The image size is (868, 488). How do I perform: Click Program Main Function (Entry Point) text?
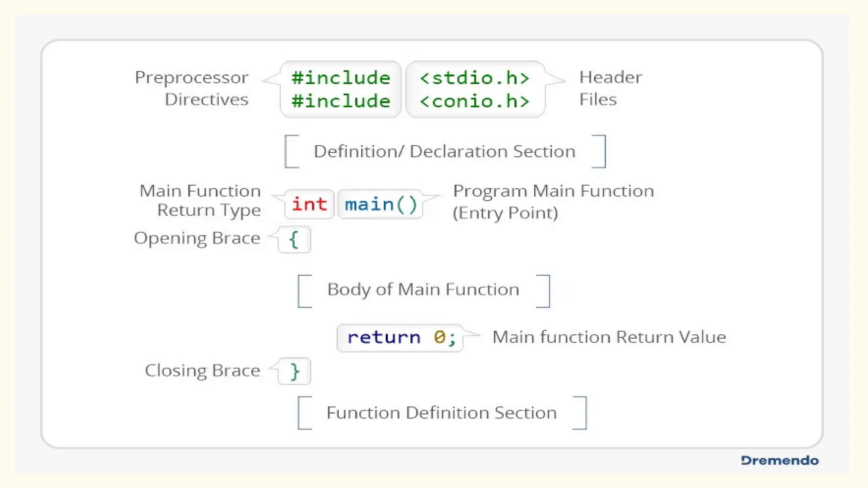pyautogui.click(x=553, y=202)
